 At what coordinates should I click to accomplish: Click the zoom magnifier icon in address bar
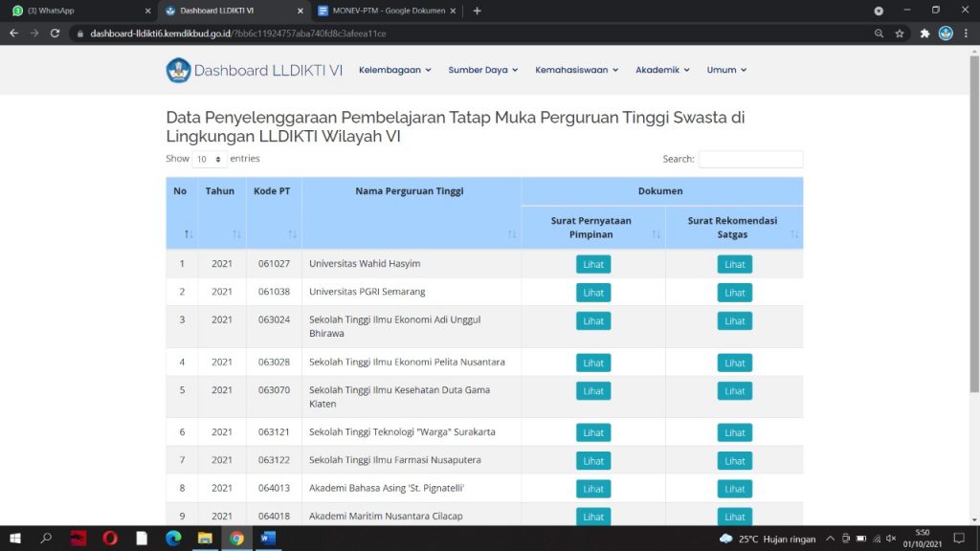[x=879, y=33]
